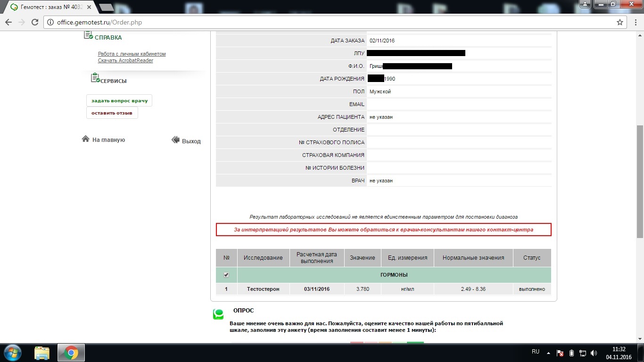Click the address bar URL field

[x=330, y=22]
